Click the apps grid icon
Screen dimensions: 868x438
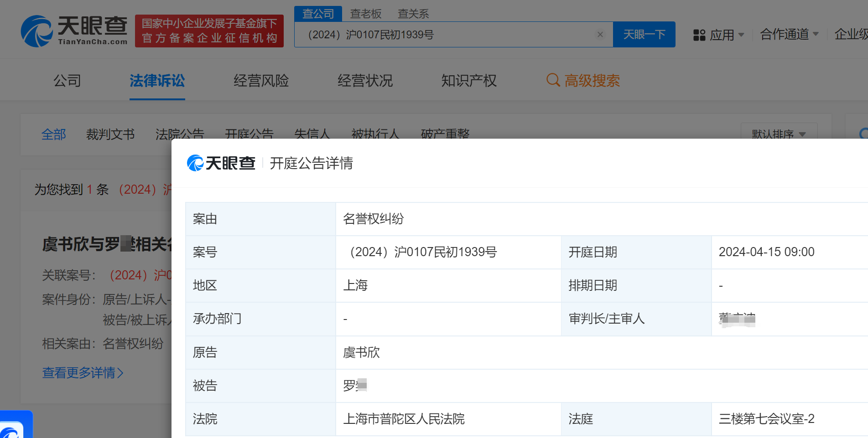click(x=699, y=35)
